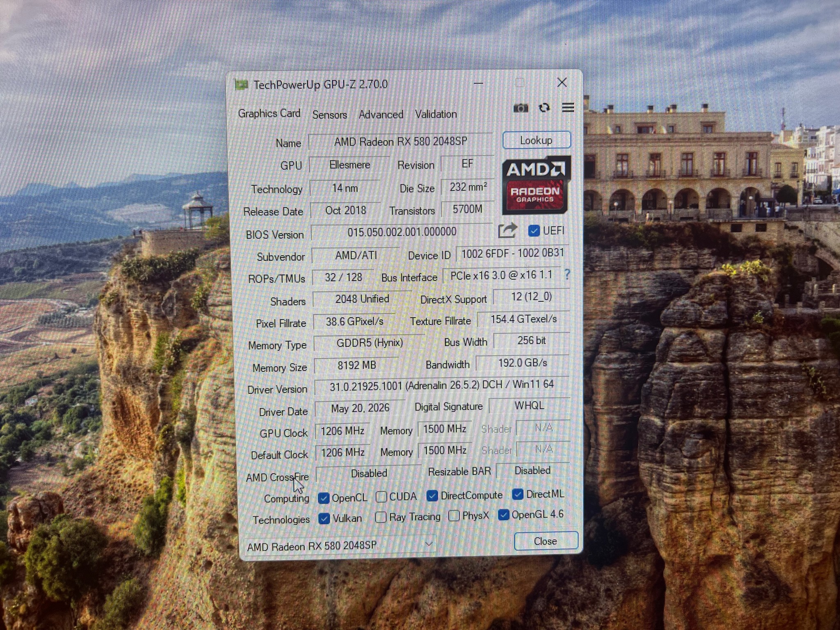Click the Bus Interface question mark
Viewport: 840px width, 630px height.
click(x=567, y=274)
